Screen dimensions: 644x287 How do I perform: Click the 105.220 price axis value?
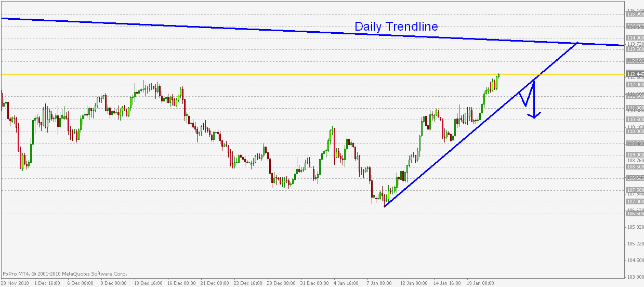click(635, 244)
